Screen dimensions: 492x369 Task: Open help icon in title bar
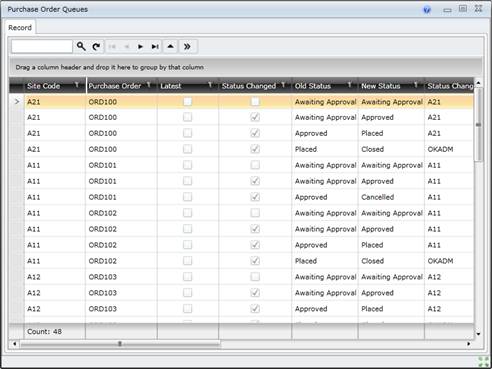pyautogui.click(x=427, y=10)
